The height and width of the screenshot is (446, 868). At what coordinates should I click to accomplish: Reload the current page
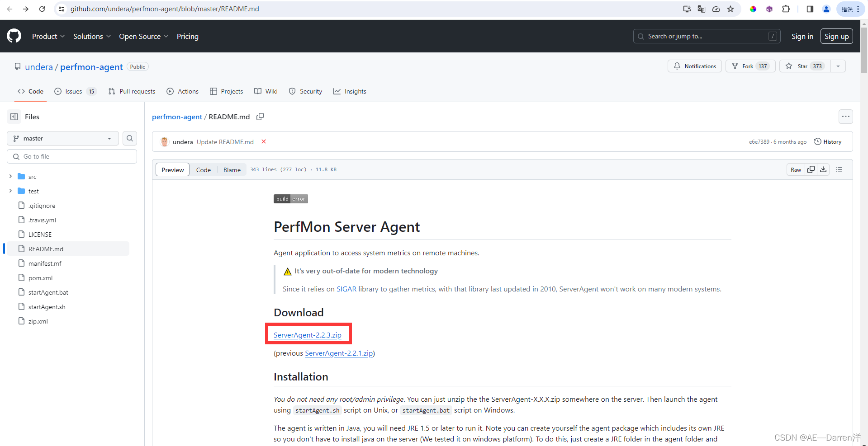[x=42, y=9]
